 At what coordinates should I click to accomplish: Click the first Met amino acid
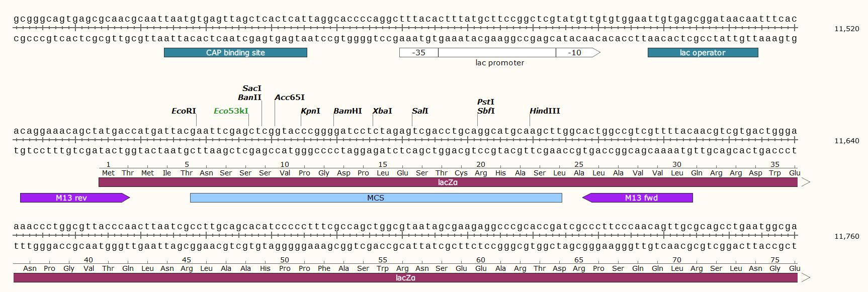point(108,173)
